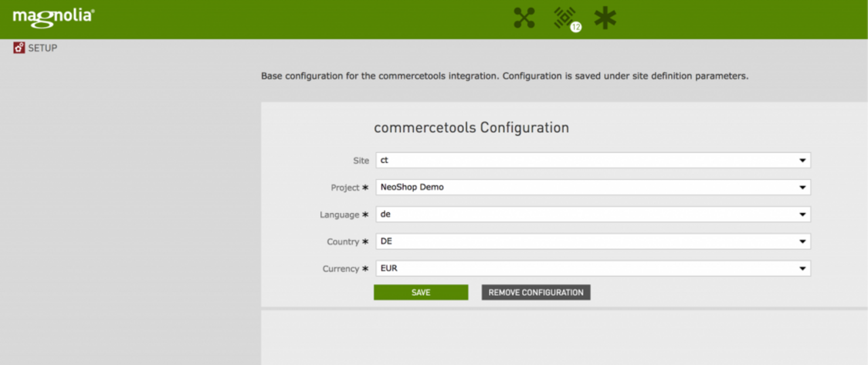
Task: Expand the Currency dropdown arrow
Action: [802, 269]
